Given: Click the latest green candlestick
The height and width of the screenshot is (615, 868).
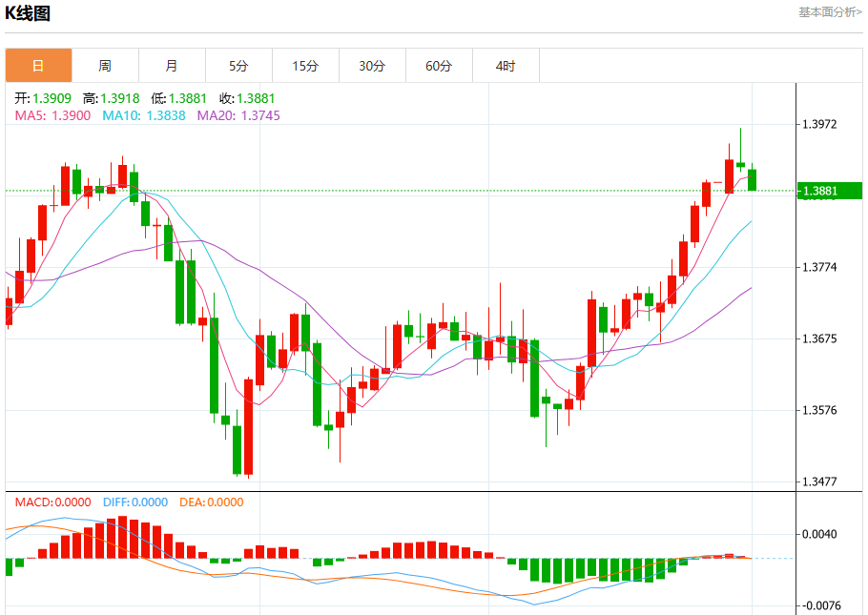Looking at the screenshot, I should [752, 179].
